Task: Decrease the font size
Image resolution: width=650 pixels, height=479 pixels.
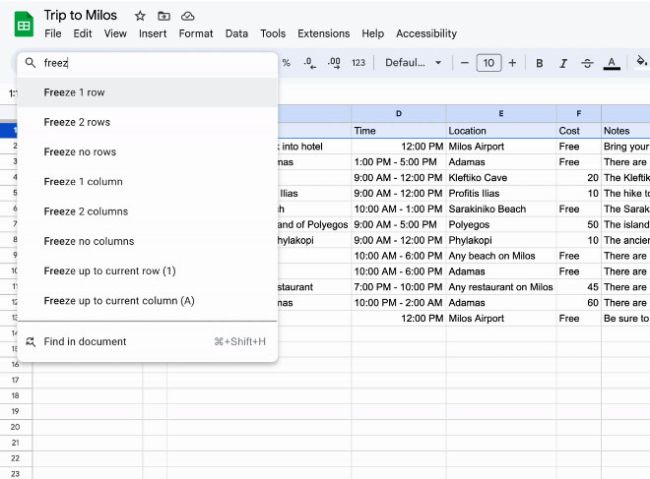Action: (465, 63)
